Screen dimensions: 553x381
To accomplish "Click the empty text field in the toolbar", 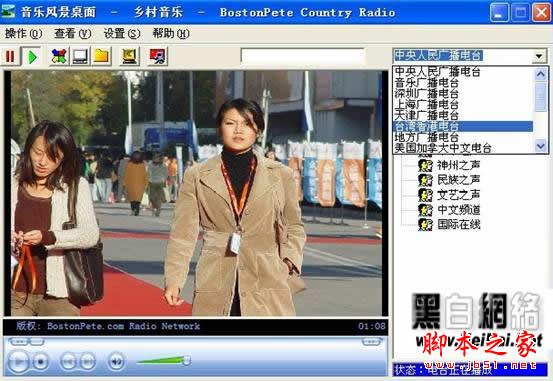I will point(303,56).
